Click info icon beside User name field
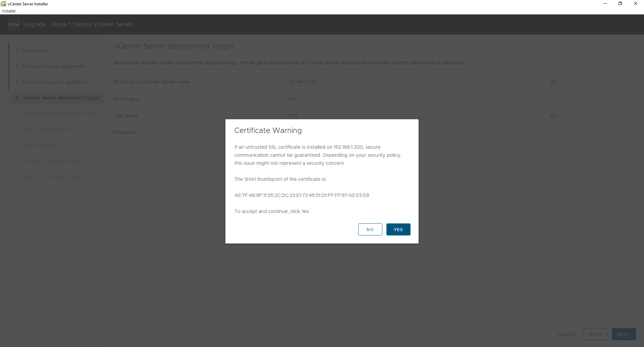This screenshot has height=347, width=644. (553, 116)
